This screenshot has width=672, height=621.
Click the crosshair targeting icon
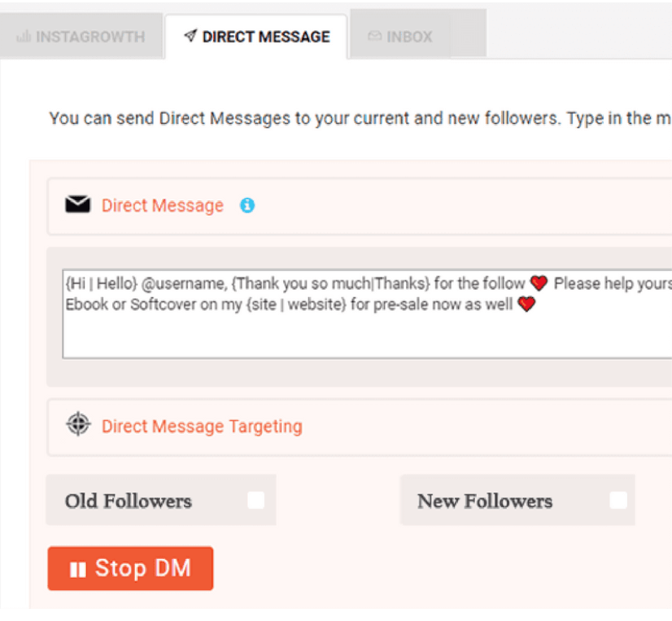(78, 425)
